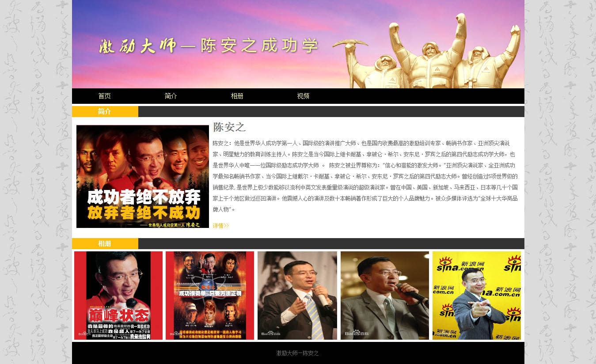
Task: Select the 视频 navigation menu item
Action: (304, 96)
